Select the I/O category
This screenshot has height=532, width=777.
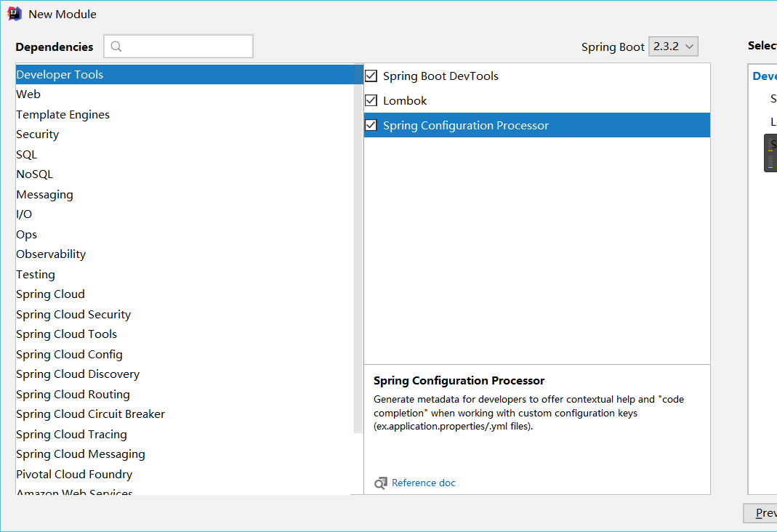point(185,214)
